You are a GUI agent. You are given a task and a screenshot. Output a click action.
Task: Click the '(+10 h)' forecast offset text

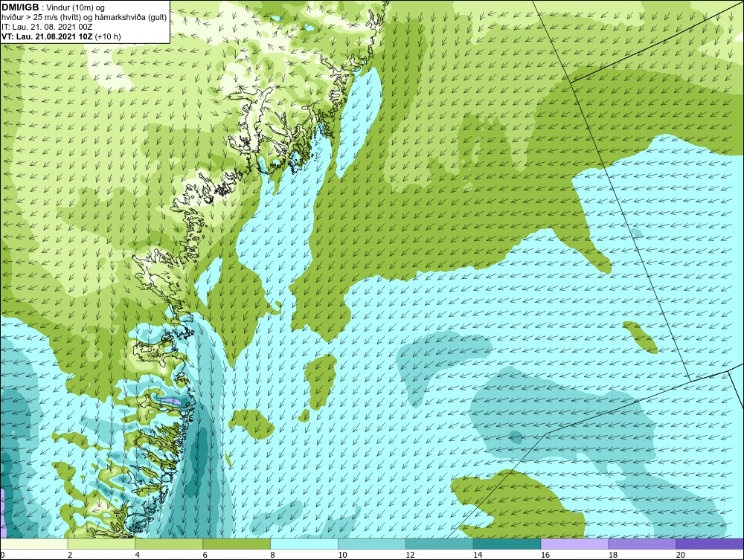[x=108, y=36]
